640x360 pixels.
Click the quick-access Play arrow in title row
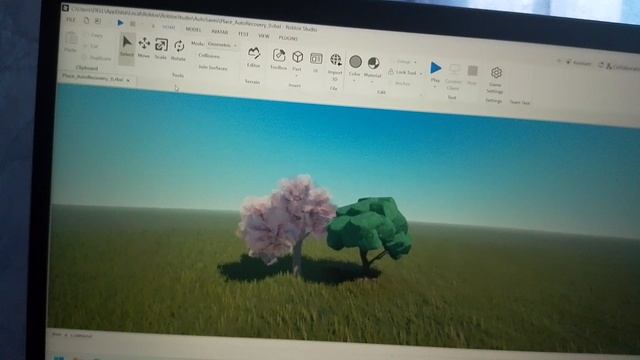pyautogui.click(x=120, y=23)
